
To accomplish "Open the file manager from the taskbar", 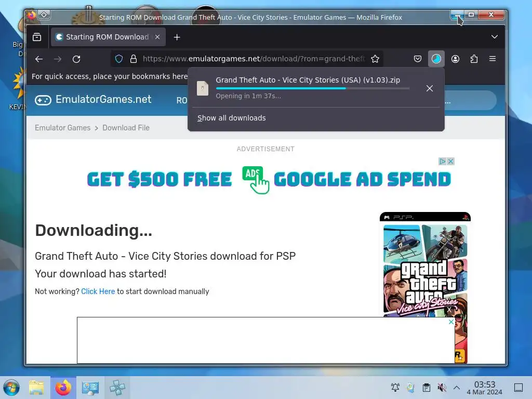I will pos(36,388).
